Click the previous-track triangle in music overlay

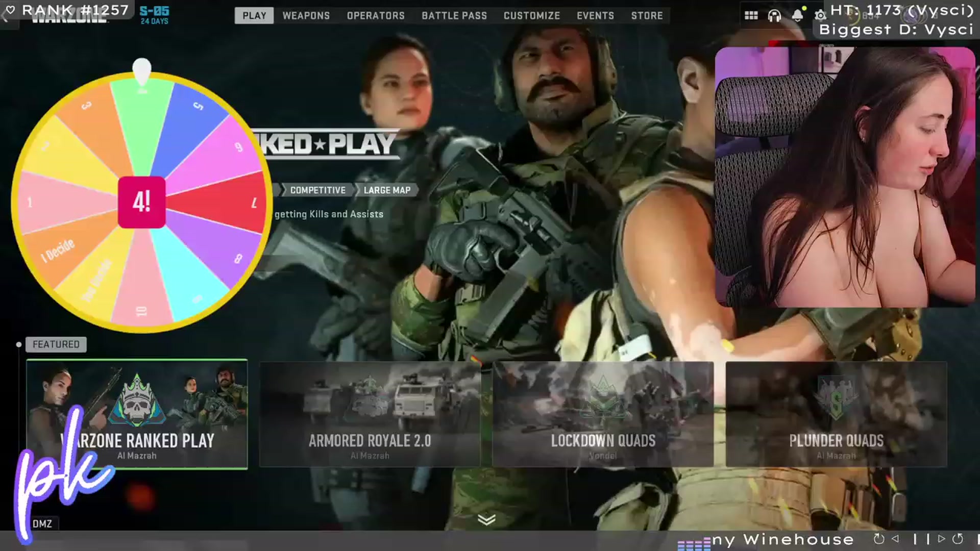[x=895, y=539]
